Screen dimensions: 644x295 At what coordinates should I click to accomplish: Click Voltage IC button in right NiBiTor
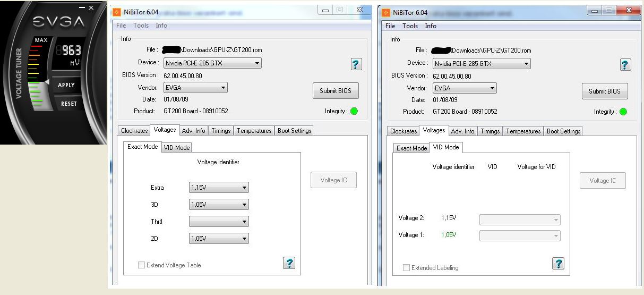tap(603, 181)
